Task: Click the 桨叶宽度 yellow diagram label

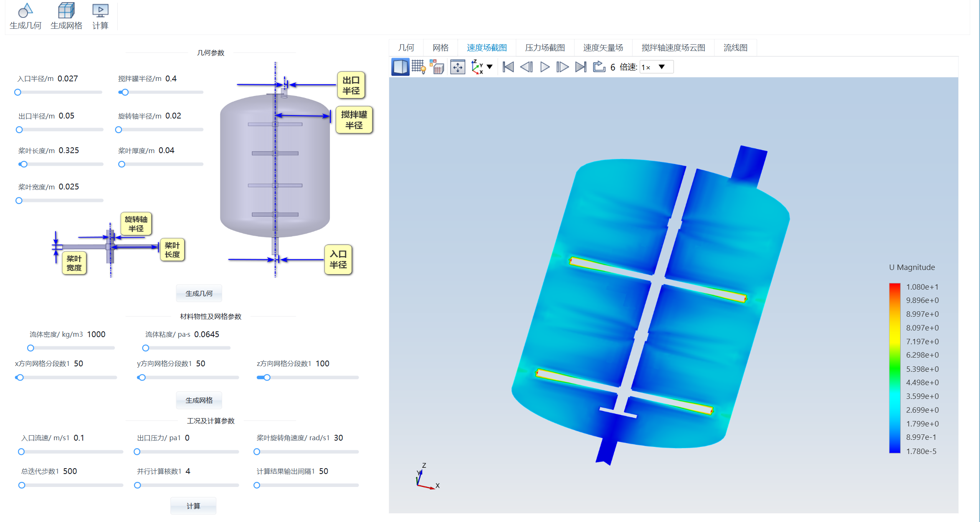Action: [74, 263]
